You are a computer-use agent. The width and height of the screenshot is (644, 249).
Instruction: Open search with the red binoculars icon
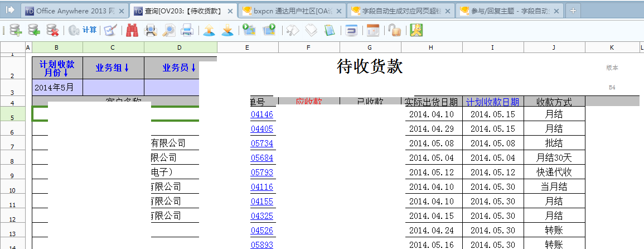click(132, 30)
